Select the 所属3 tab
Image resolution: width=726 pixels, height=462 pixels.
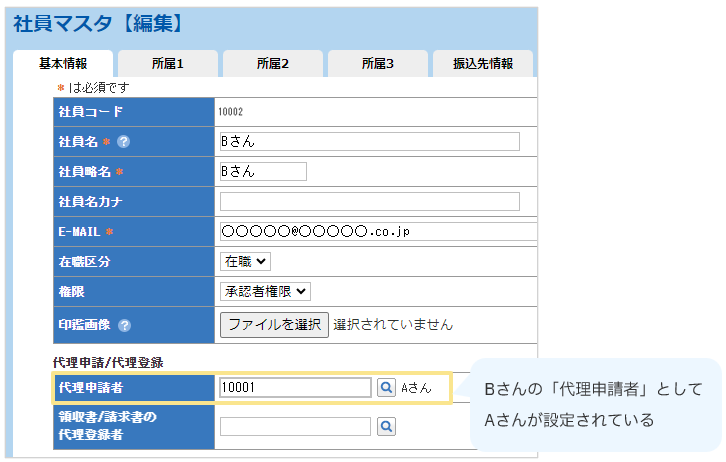pyautogui.click(x=377, y=64)
